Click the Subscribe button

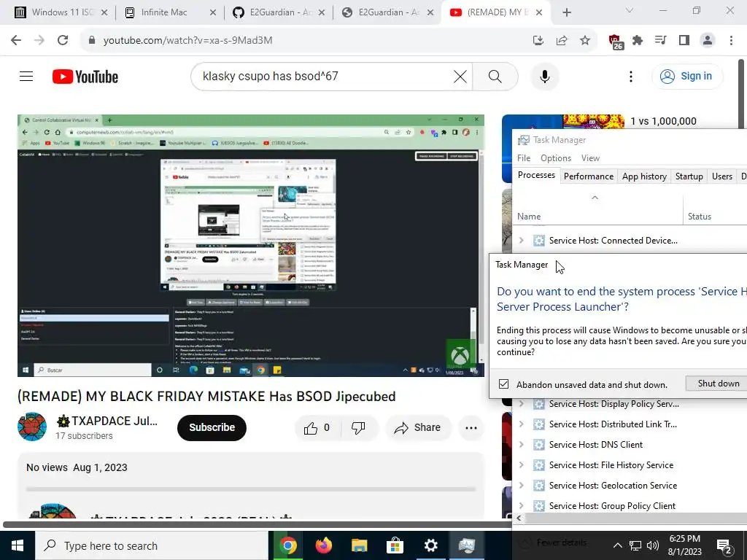tap(212, 427)
